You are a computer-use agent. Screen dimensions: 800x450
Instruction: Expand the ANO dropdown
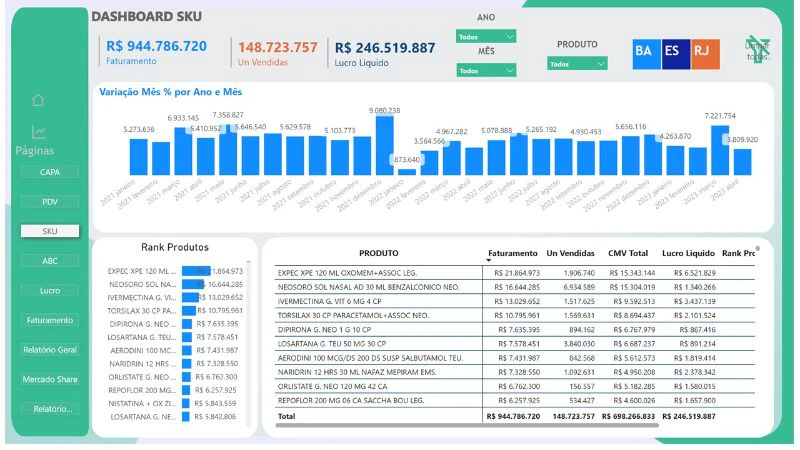[486, 37]
